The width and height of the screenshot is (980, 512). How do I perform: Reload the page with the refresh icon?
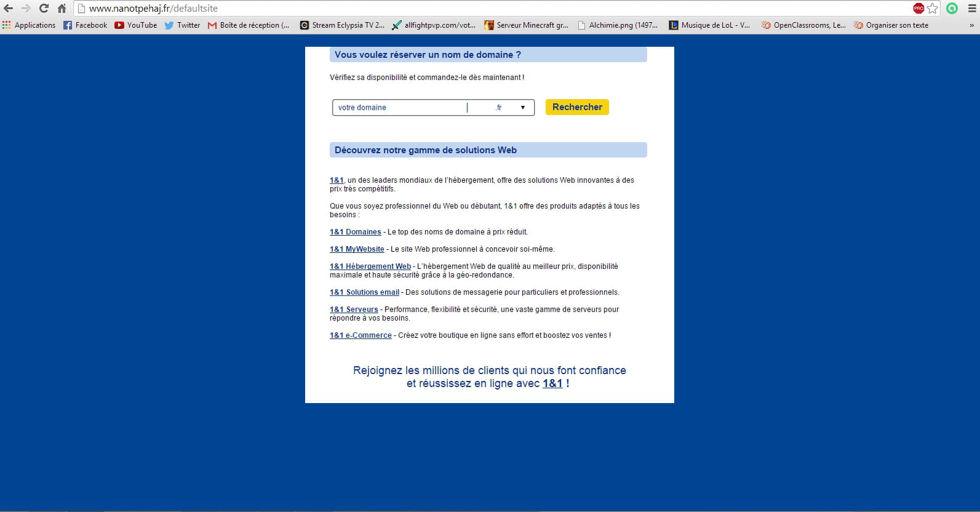pyautogui.click(x=44, y=9)
